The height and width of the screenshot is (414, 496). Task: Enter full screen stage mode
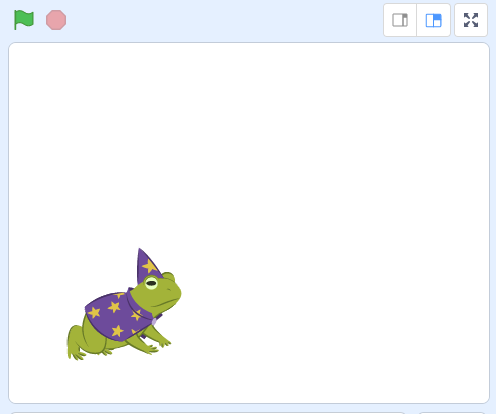coord(471,20)
